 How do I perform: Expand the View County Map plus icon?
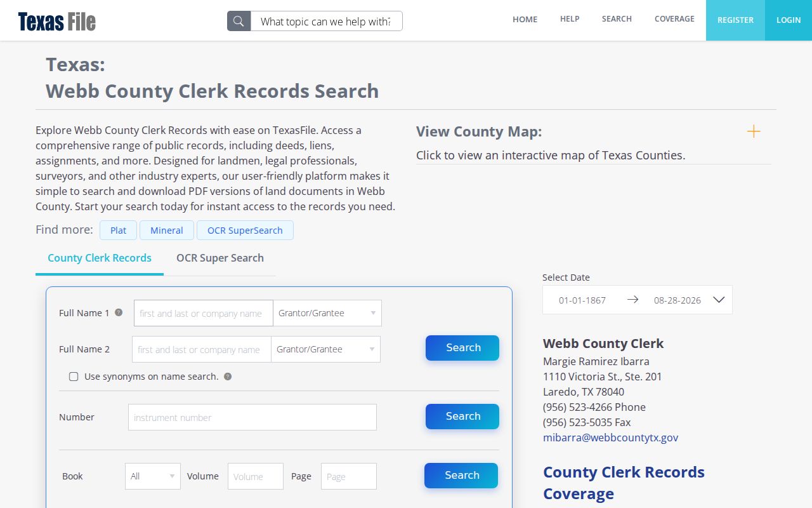[753, 131]
